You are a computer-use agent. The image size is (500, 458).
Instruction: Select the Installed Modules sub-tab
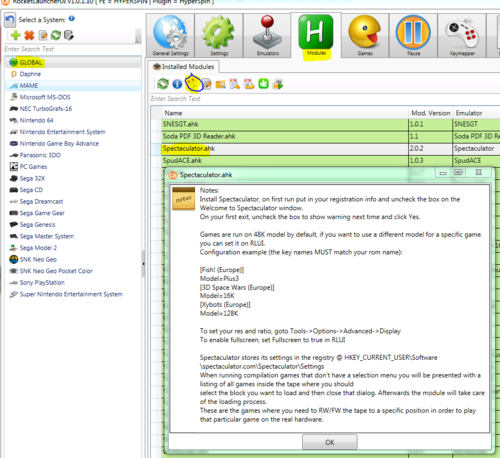183,67
